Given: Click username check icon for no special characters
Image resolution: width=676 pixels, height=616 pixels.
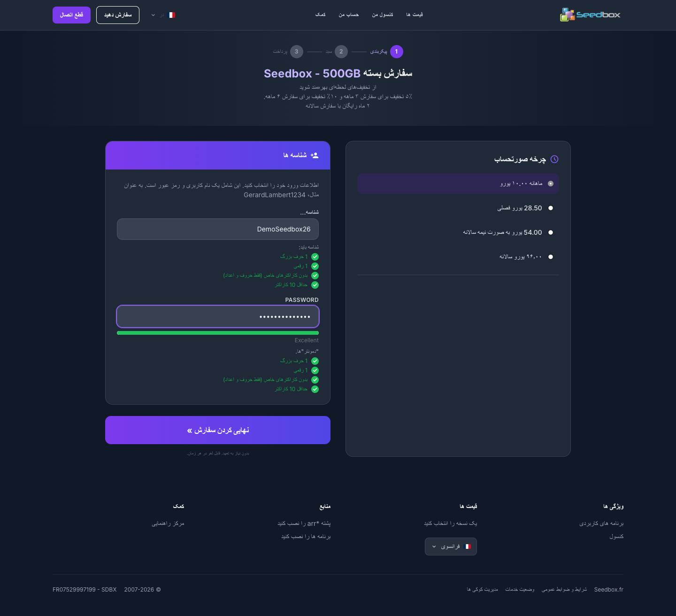Looking at the screenshot, I should [315, 276].
